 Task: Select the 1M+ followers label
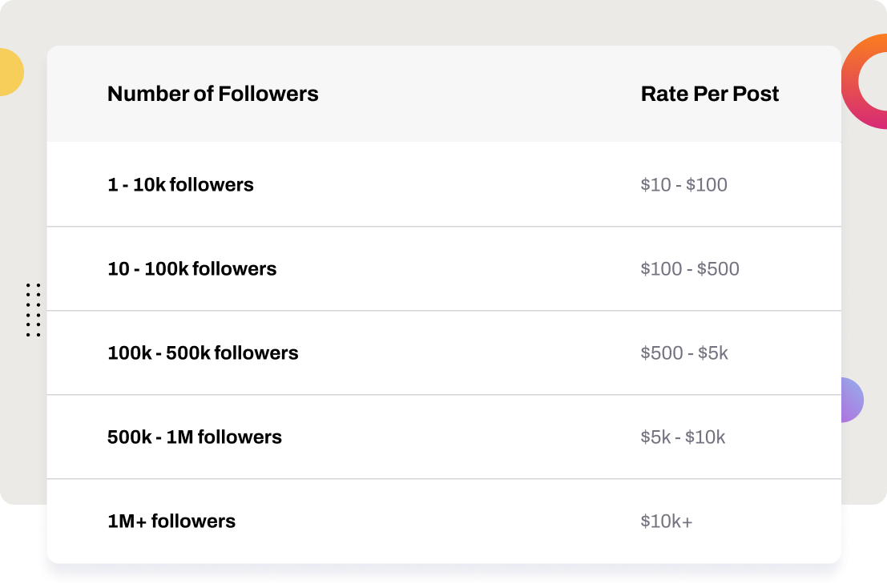click(171, 522)
